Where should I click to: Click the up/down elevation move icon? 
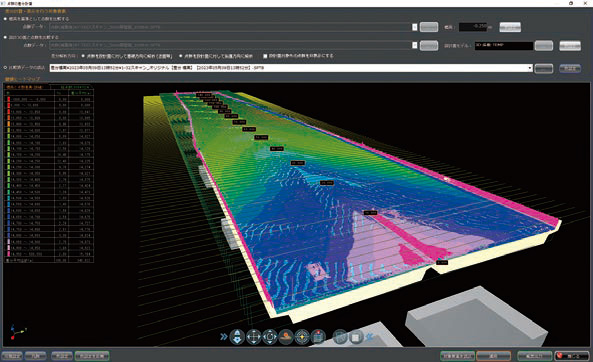[237, 337]
